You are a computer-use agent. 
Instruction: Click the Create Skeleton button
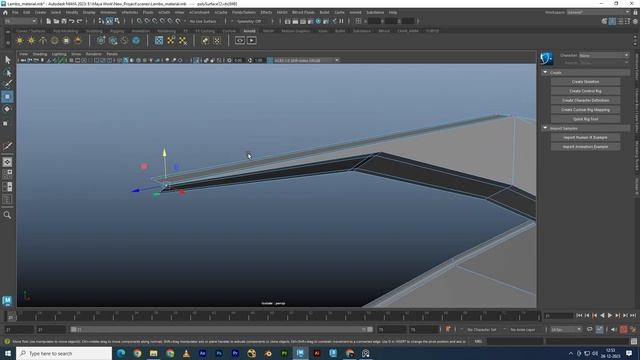click(585, 82)
